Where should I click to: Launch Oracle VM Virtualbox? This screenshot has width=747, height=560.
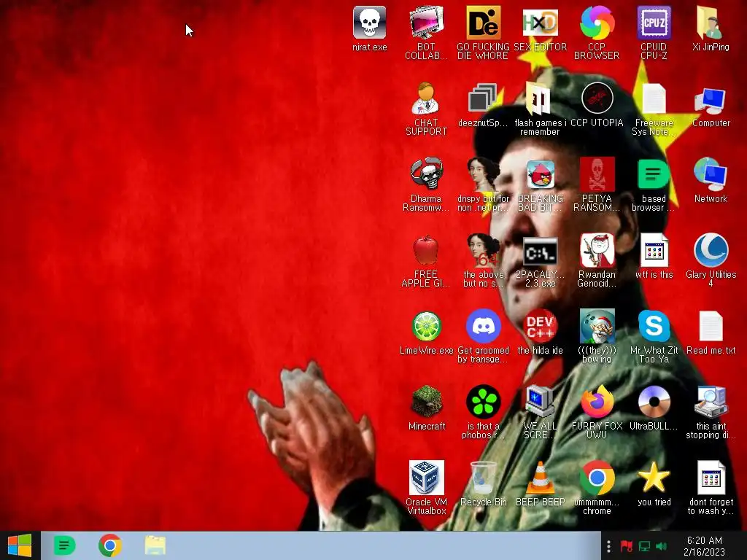[x=426, y=478]
